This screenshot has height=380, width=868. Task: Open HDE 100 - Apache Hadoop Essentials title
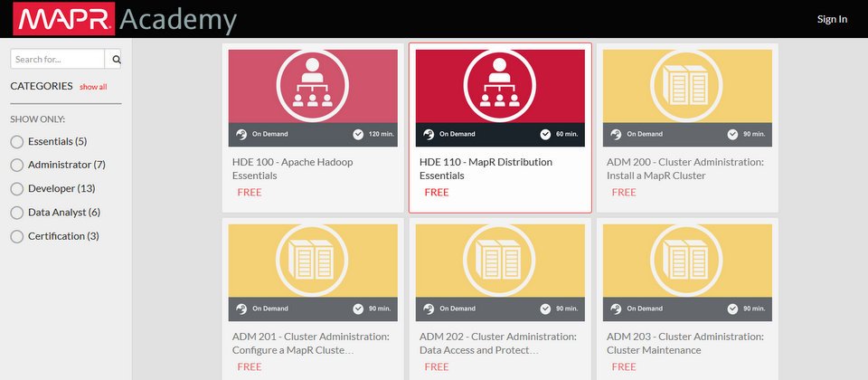pyautogui.click(x=292, y=169)
